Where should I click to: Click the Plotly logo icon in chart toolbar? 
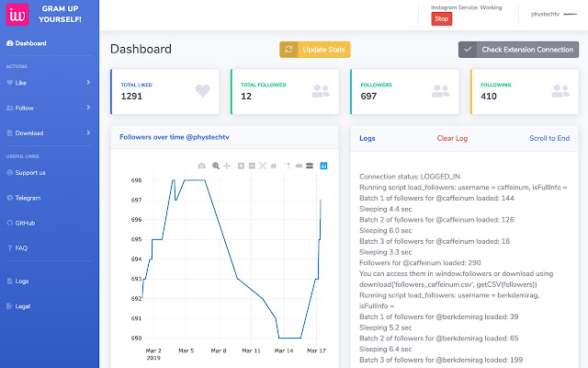coord(323,166)
